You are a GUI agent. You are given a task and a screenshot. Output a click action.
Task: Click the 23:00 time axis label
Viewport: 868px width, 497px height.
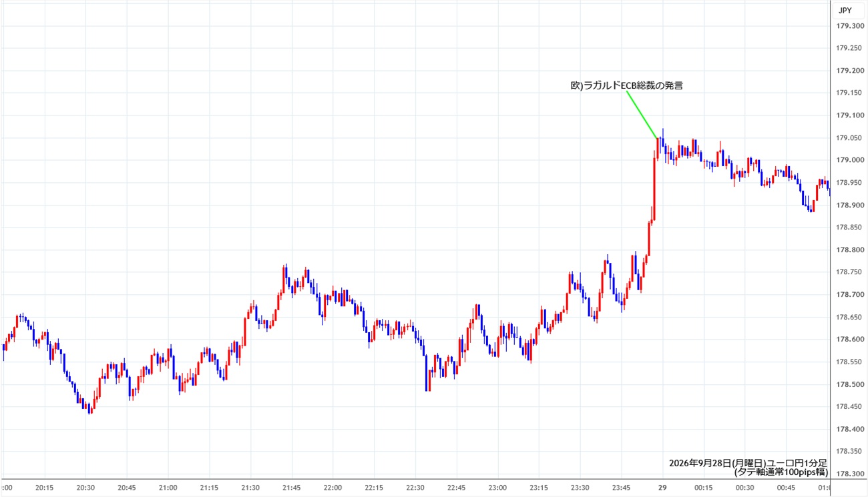point(497,488)
